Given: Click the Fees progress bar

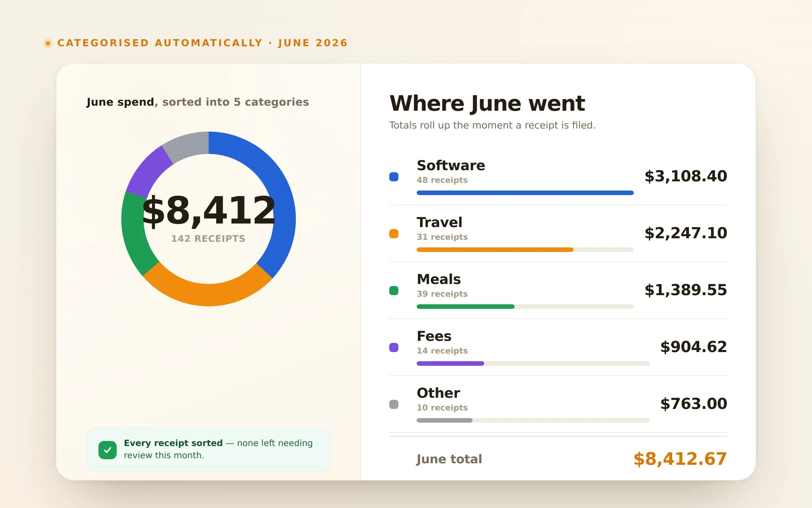Looking at the screenshot, I should coord(533,364).
